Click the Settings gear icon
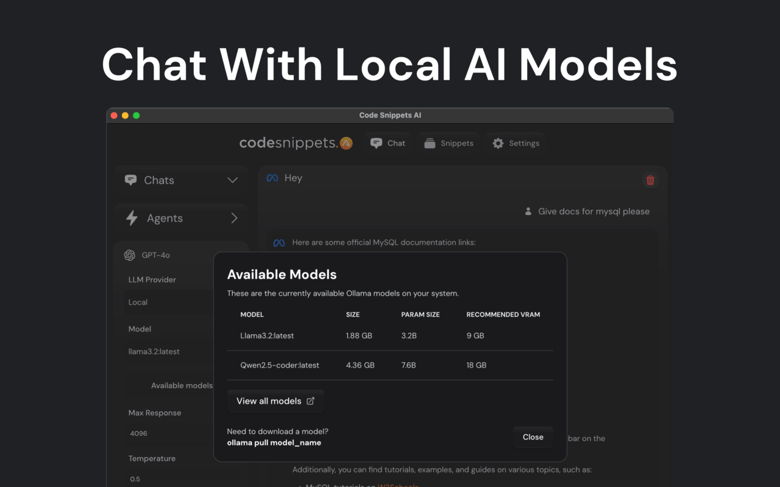The width and height of the screenshot is (780, 487). point(498,143)
